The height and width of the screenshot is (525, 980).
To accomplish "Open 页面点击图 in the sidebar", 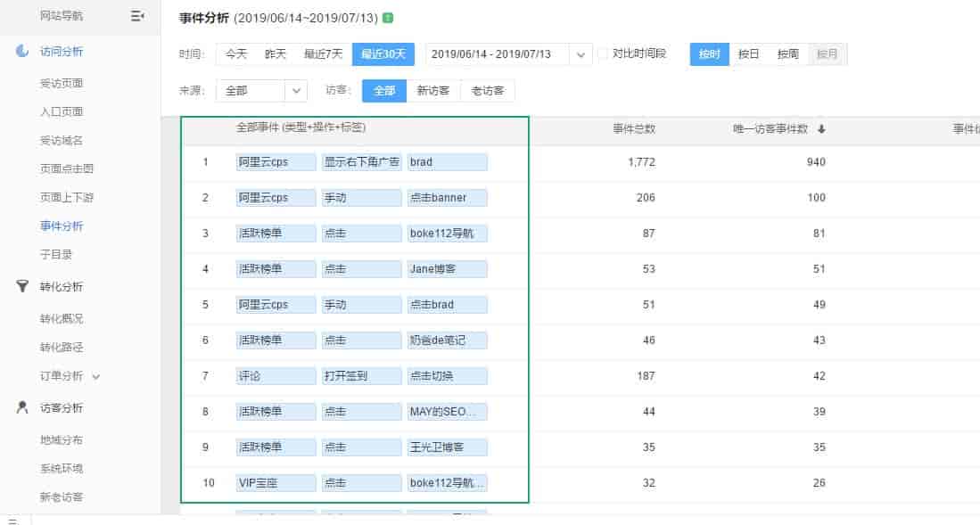I will click(x=67, y=169).
